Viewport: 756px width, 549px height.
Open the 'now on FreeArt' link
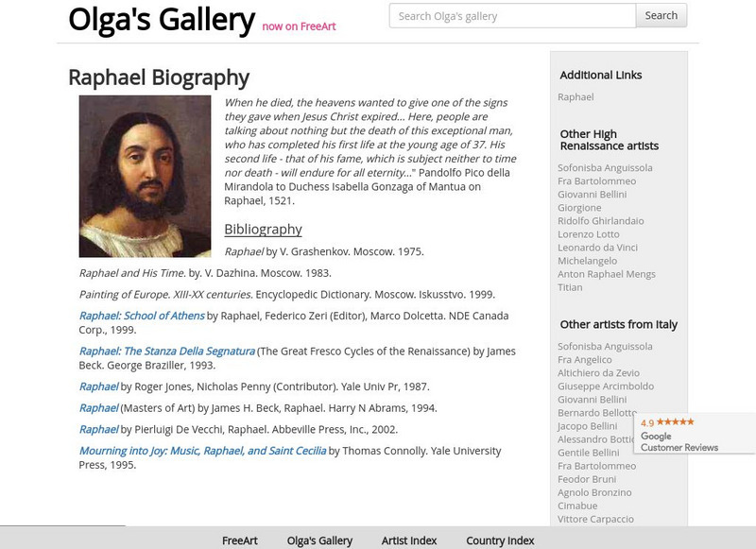tap(299, 26)
